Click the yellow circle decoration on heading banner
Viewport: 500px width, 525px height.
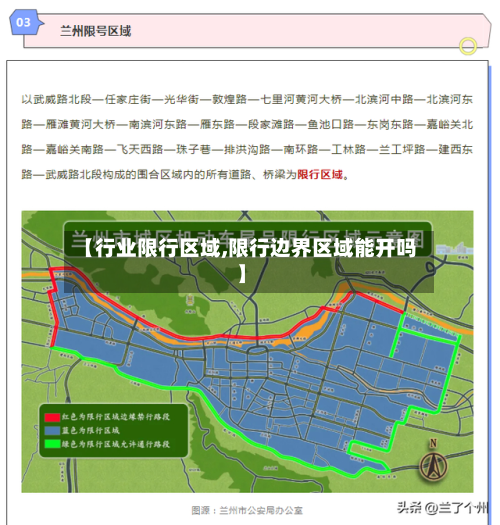[468, 46]
